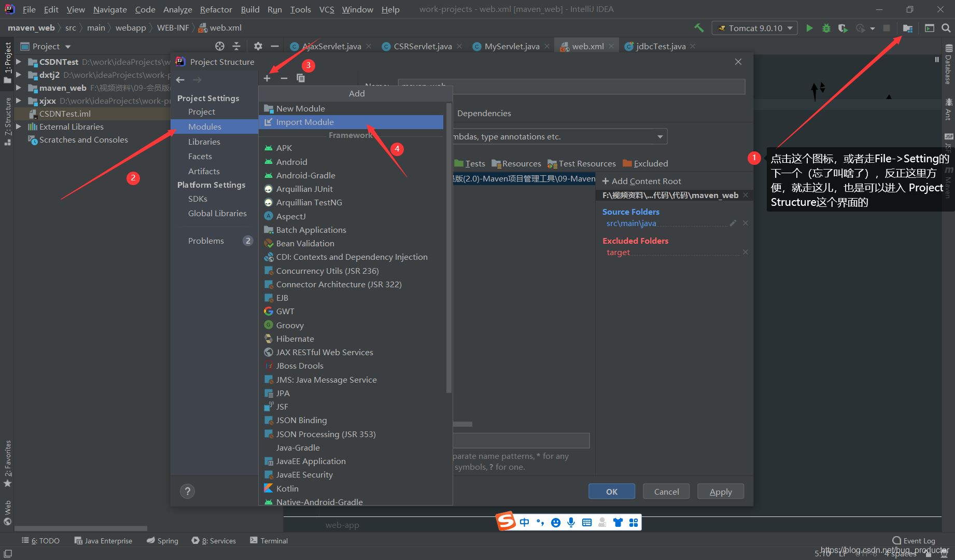Close the Project Structure dialog

(x=738, y=62)
